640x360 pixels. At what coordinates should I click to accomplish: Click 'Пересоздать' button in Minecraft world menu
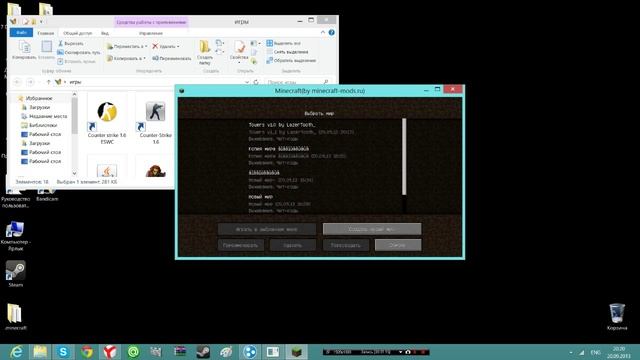346,245
